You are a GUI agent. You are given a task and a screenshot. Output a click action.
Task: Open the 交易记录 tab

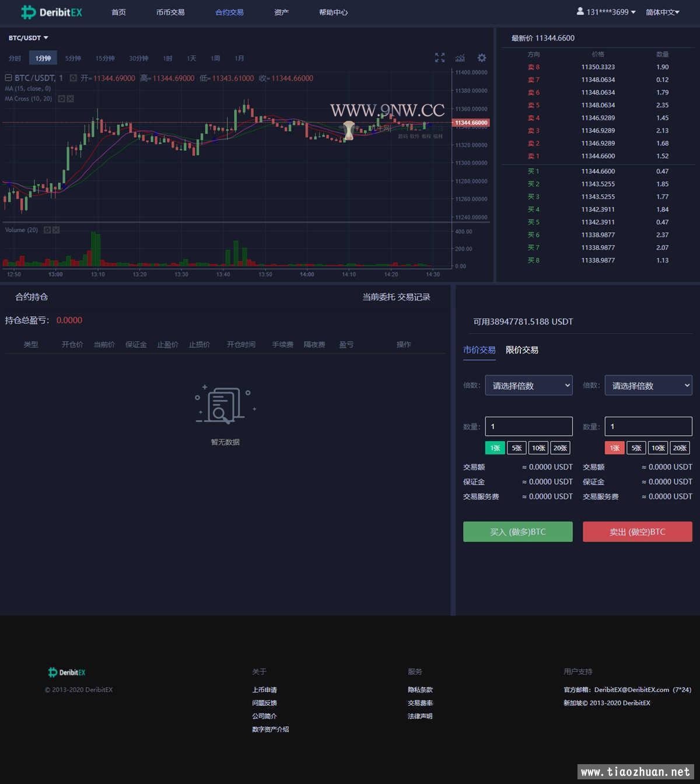pos(414,297)
